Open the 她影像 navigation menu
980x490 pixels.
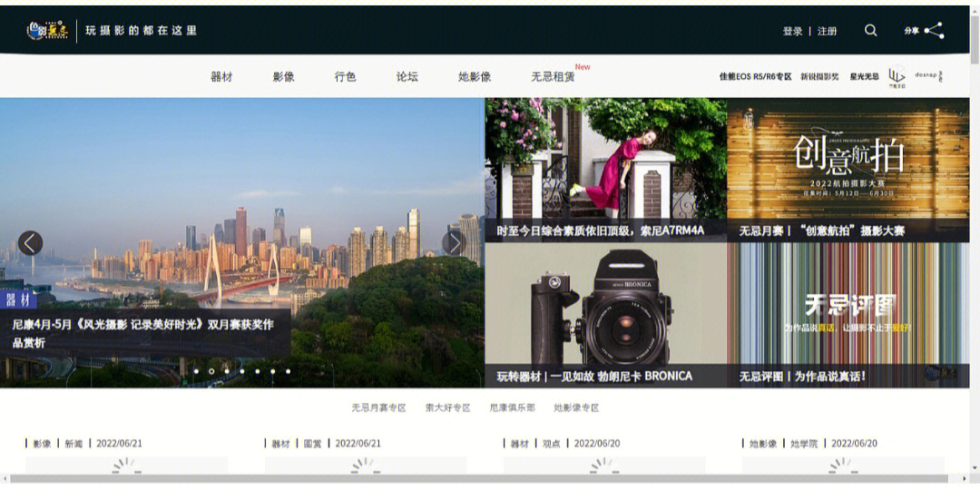point(475,77)
